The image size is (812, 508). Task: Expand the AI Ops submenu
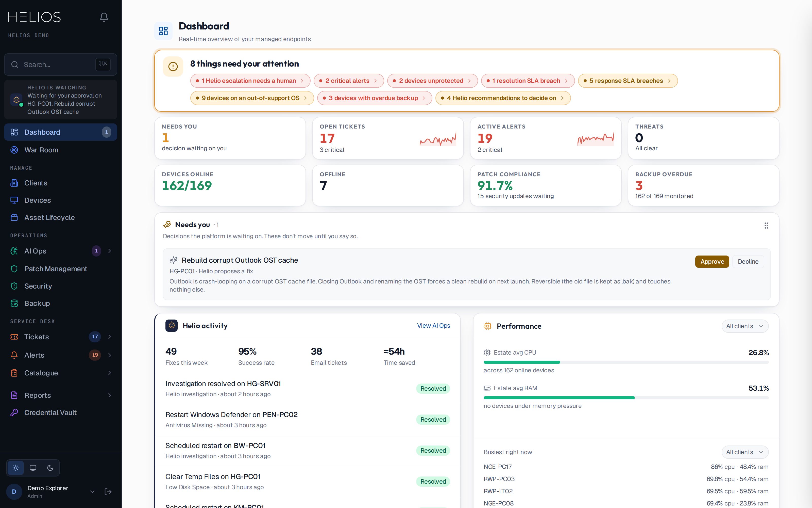coord(109,251)
